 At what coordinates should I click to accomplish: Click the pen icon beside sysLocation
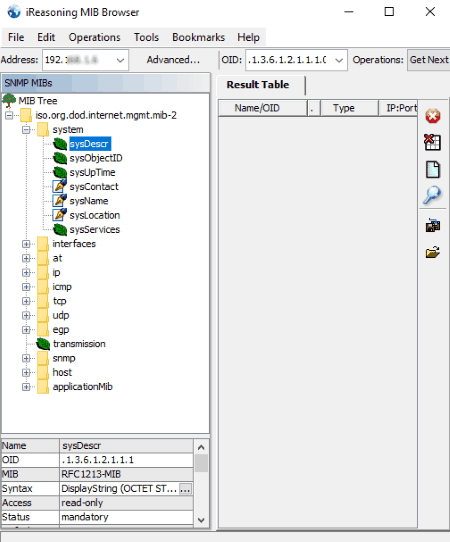(x=59, y=215)
